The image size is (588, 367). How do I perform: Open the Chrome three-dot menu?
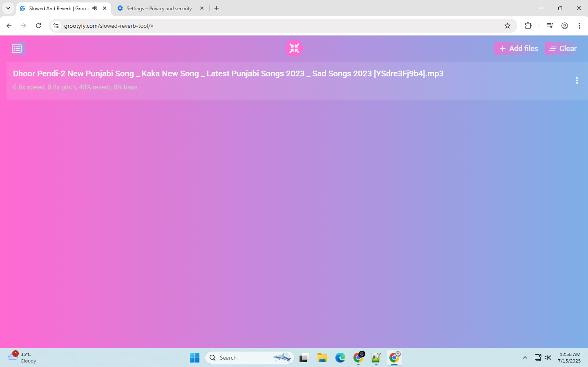[x=579, y=26]
